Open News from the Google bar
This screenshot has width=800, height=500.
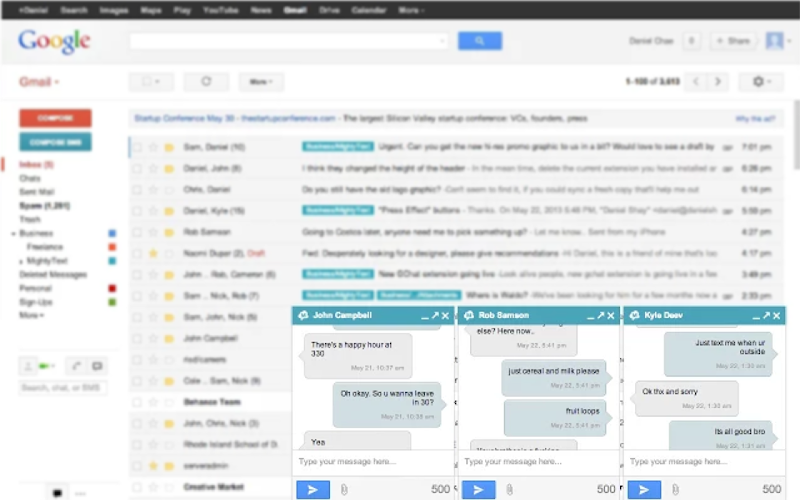261,10
